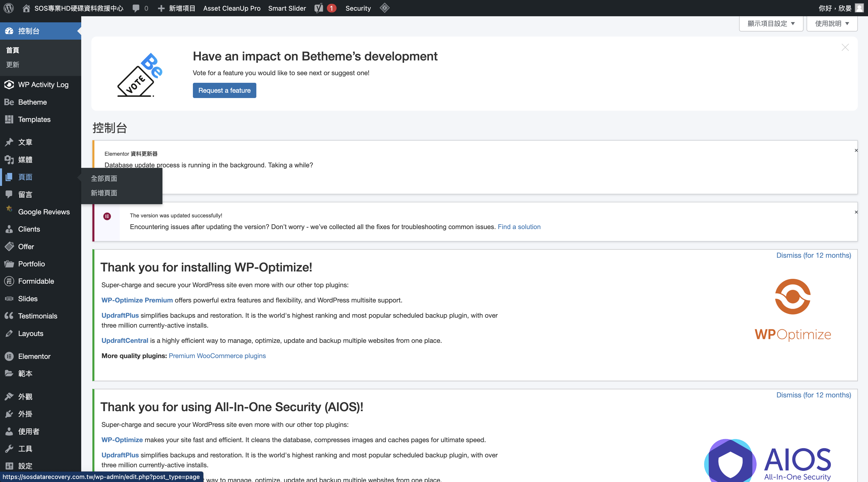Click the diamond icon after Security
The height and width of the screenshot is (482, 868).
tap(385, 8)
